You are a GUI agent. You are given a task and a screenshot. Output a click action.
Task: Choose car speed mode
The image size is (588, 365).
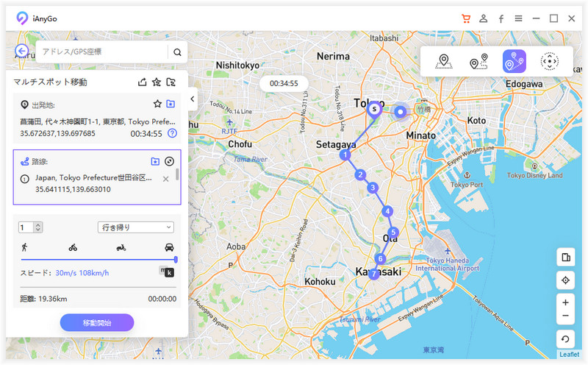169,247
